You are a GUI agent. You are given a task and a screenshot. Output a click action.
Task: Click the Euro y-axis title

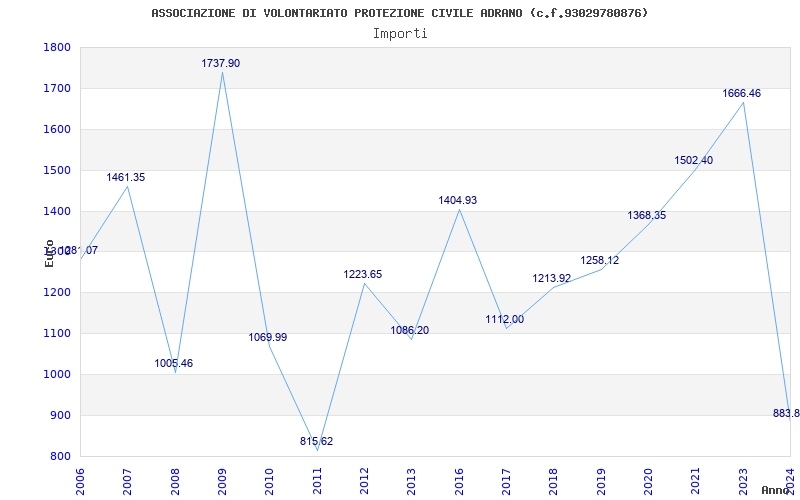pos(49,254)
